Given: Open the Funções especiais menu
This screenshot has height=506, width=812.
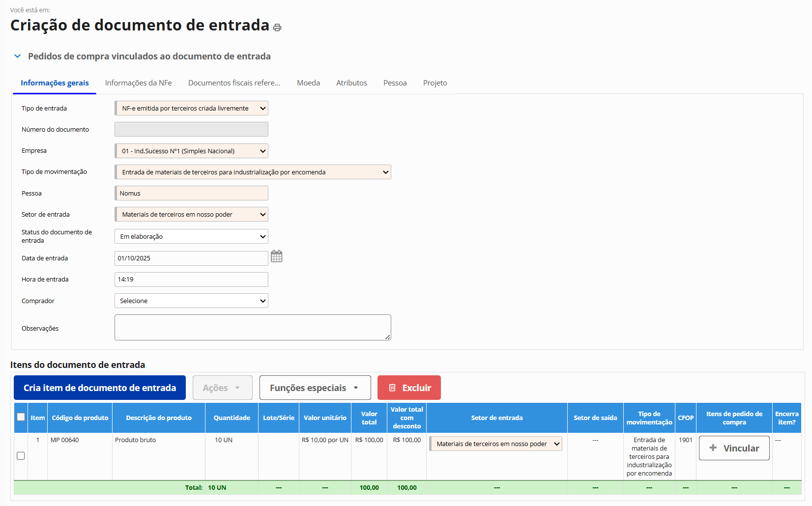Looking at the screenshot, I should pos(315,388).
